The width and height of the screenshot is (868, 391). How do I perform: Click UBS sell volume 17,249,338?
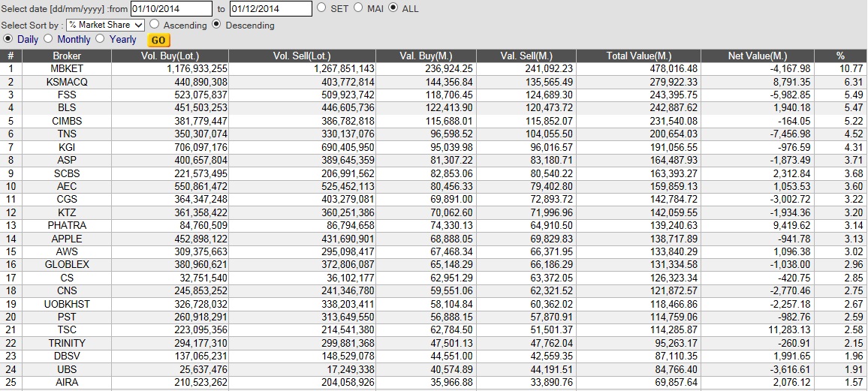[347, 369]
